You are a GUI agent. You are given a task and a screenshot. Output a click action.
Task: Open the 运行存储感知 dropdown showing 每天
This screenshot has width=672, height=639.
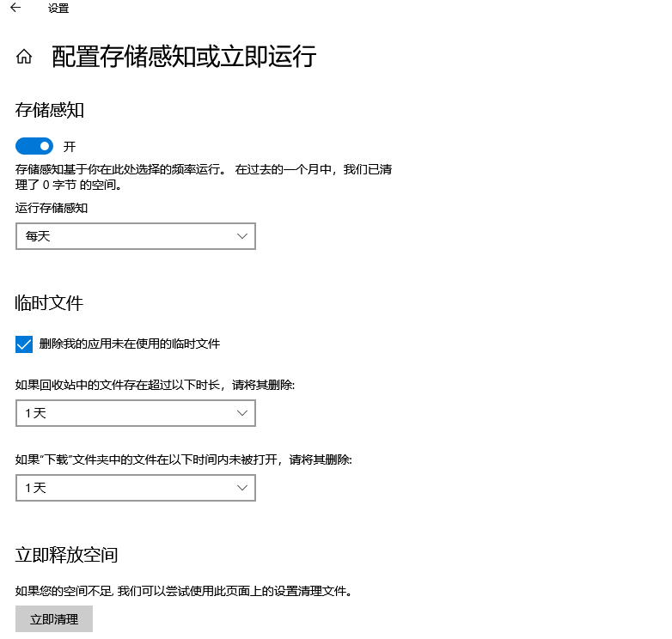click(135, 236)
